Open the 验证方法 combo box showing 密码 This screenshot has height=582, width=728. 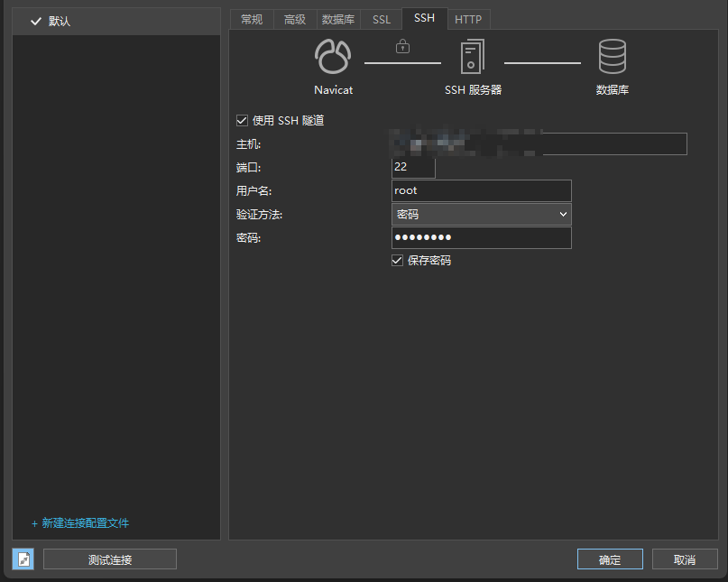pos(481,214)
